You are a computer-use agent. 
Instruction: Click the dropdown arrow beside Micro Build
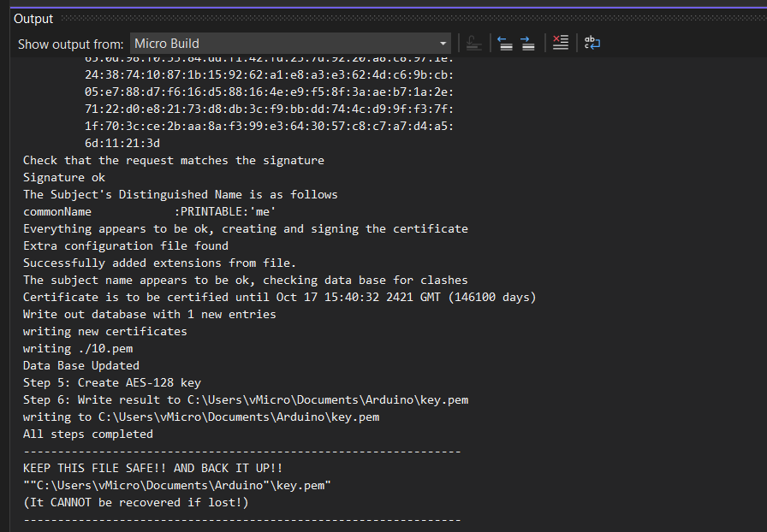tap(442, 44)
